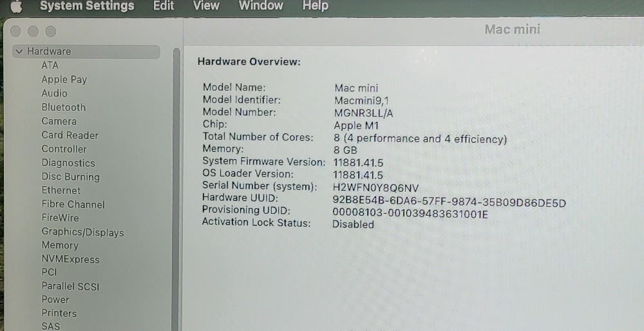This screenshot has height=331, width=644.
Task: Select Diagnostics in the sidebar
Action: (x=68, y=163)
